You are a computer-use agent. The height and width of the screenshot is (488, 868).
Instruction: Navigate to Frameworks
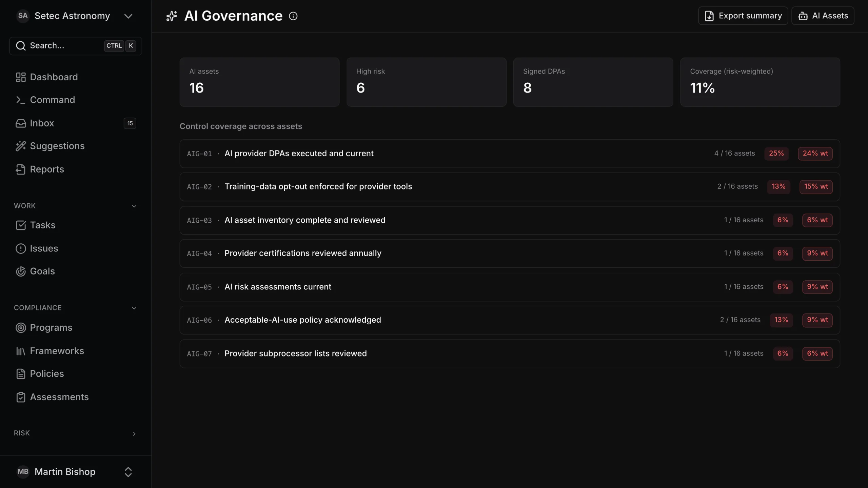(76, 351)
